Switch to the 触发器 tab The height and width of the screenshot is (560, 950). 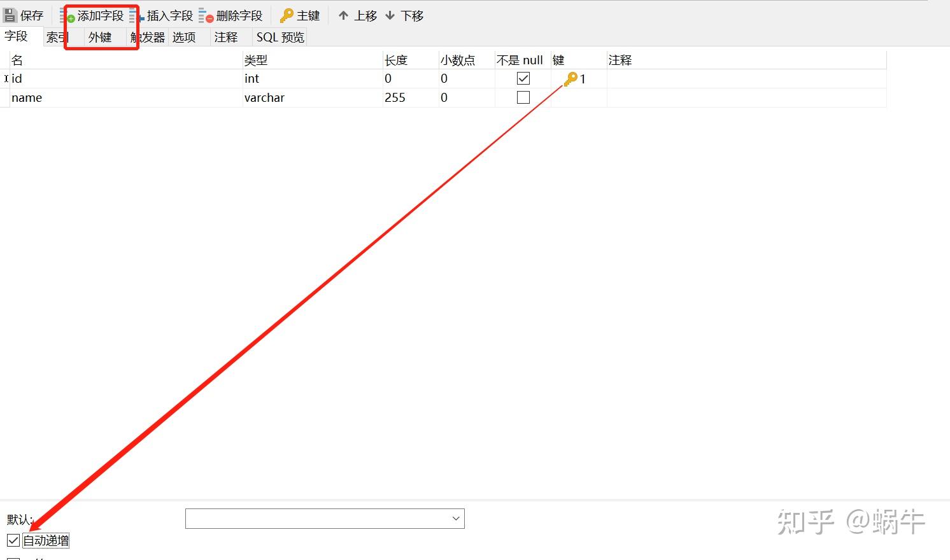pos(148,38)
